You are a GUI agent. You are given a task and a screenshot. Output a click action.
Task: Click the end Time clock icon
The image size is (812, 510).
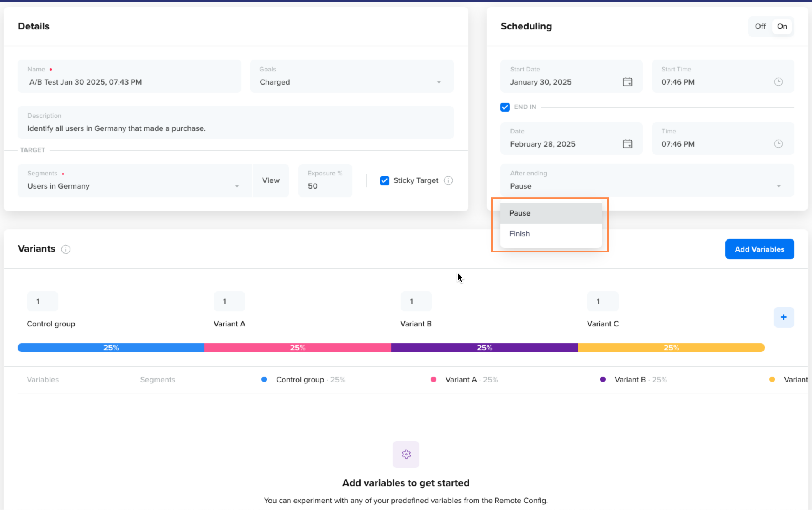tap(778, 144)
